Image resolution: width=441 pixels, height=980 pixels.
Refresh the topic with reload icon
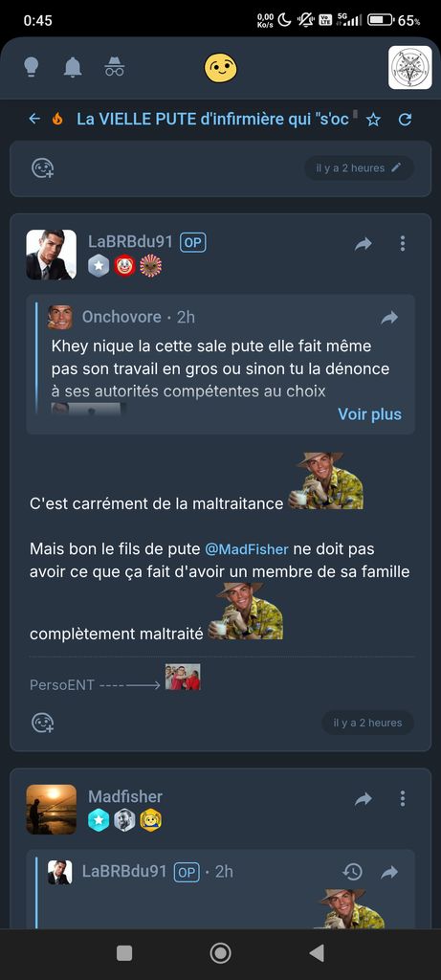405,120
